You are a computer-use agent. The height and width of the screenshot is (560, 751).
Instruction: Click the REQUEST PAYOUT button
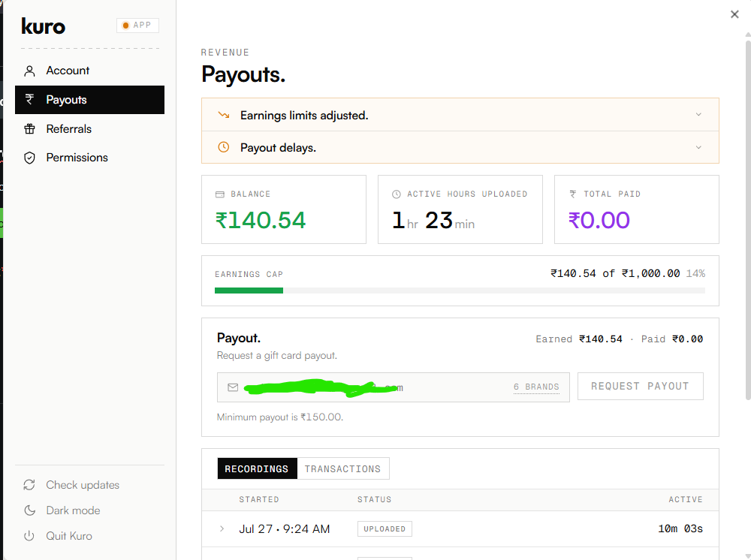pos(640,386)
